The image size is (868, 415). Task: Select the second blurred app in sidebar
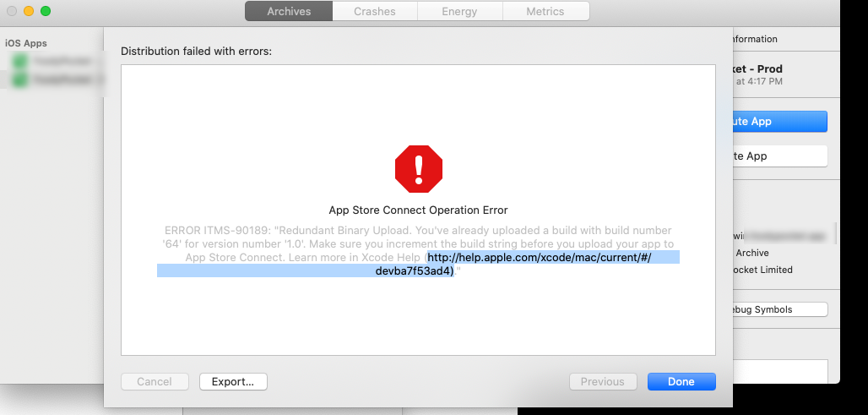[52, 79]
